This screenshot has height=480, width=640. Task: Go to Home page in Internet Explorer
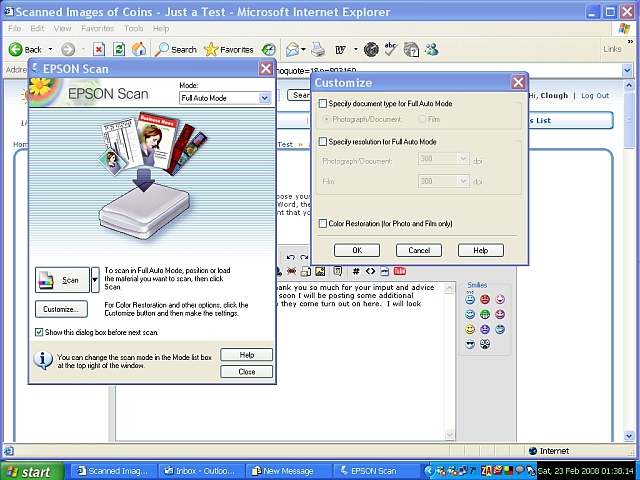139,49
